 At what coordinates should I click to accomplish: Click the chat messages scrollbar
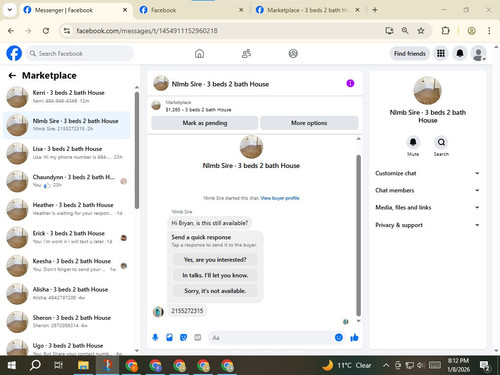point(359,235)
